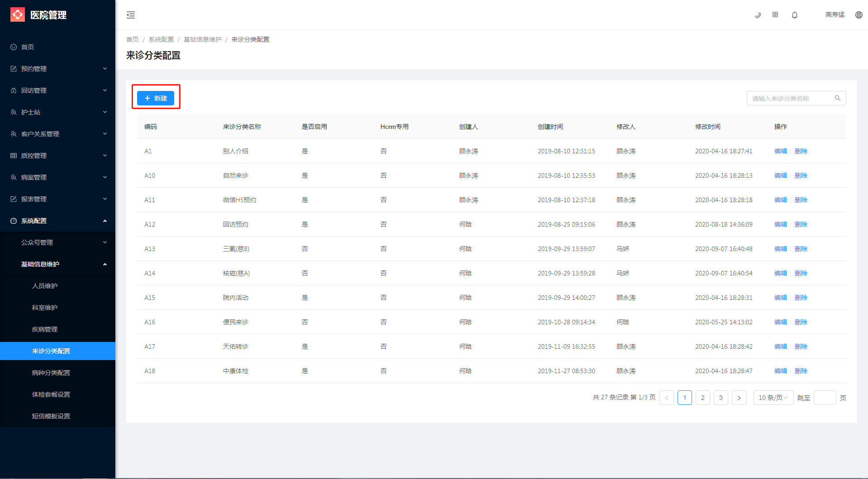This screenshot has height=479, width=868.
Task: Collapse 系统配置 menu chevron
Action: 105,221
